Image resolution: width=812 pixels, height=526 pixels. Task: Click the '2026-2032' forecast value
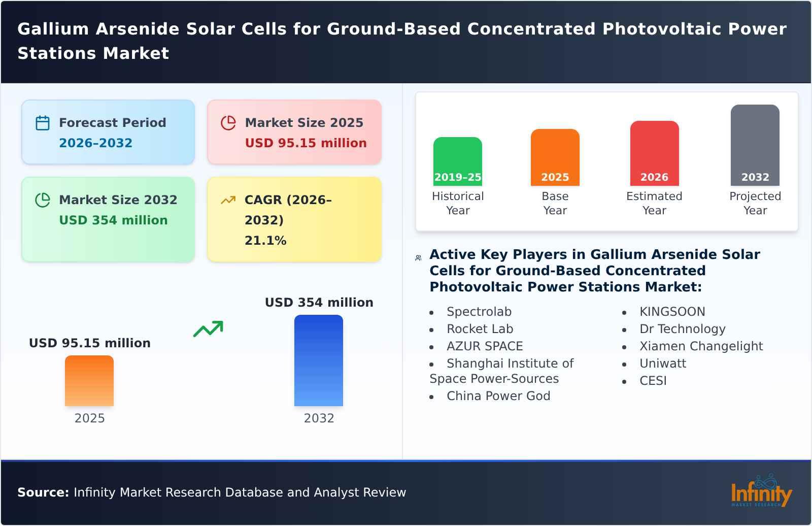point(96,143)
